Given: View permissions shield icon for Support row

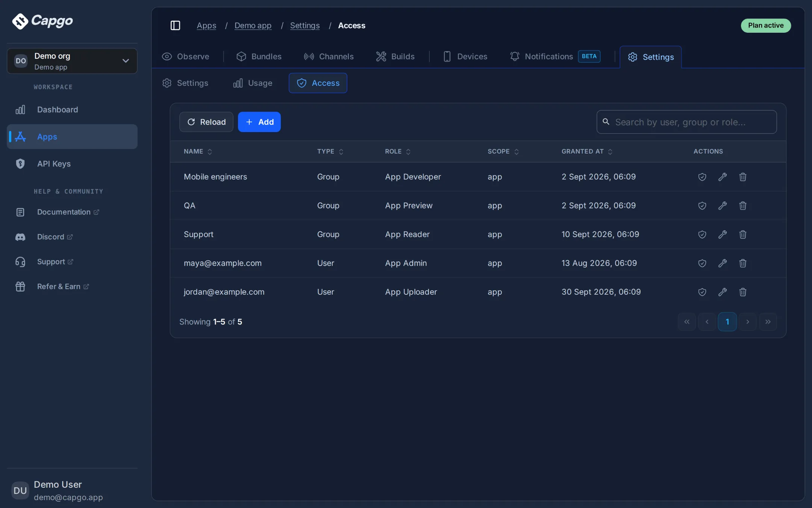Looking at the screenshot, I should point(702,234).
